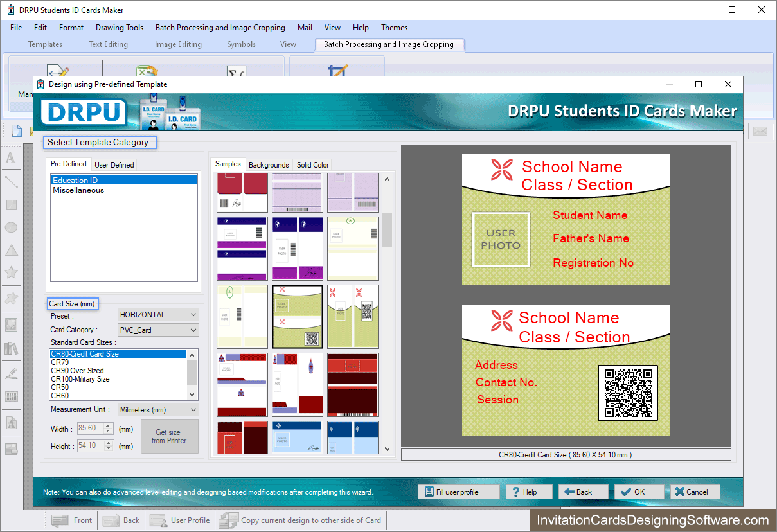Switch to the User Defined tab
Viewport: 777px width, 532px height.
click(114, 164)
